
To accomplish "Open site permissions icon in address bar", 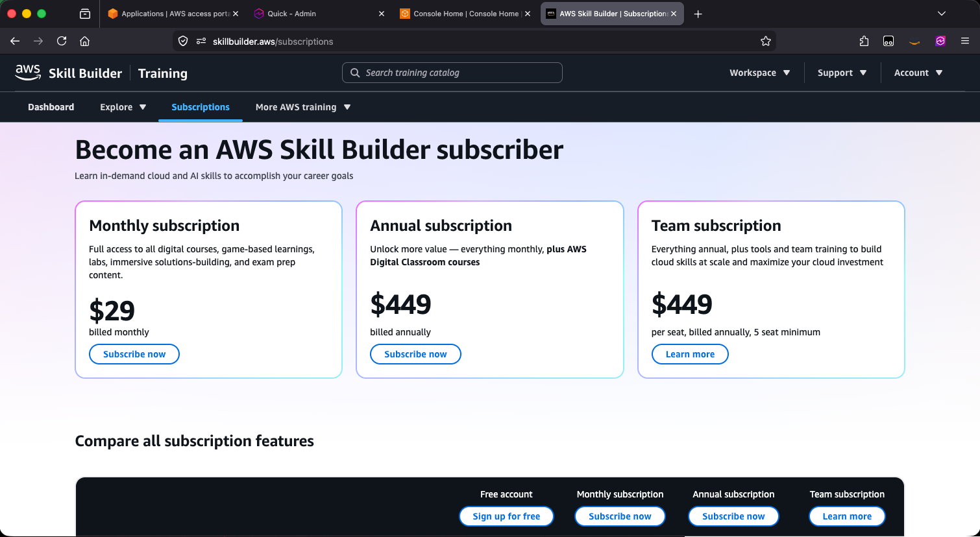I will coord(201,41).
